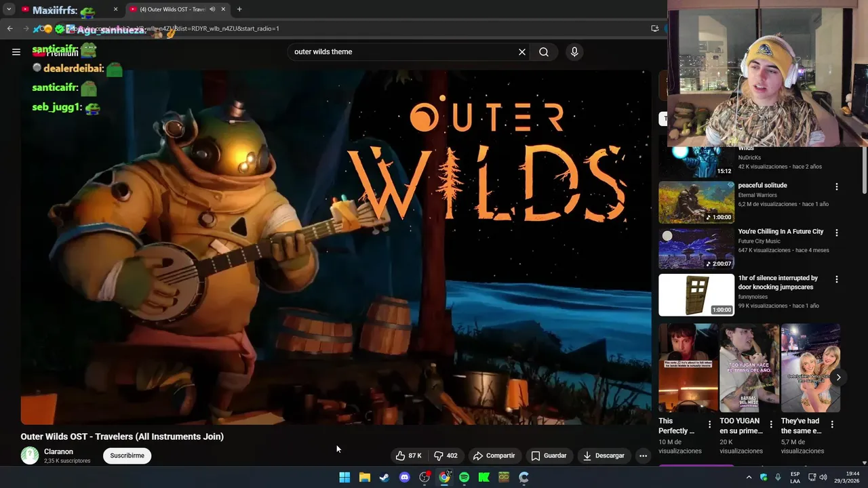Open the Windows Start menu
Viewport: 868px width, 488px height.
click(x=344, y=477)
